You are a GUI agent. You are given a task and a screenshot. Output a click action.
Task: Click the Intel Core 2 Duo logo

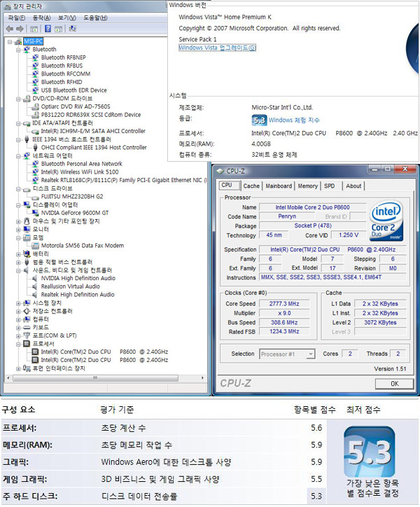(386, 221)
